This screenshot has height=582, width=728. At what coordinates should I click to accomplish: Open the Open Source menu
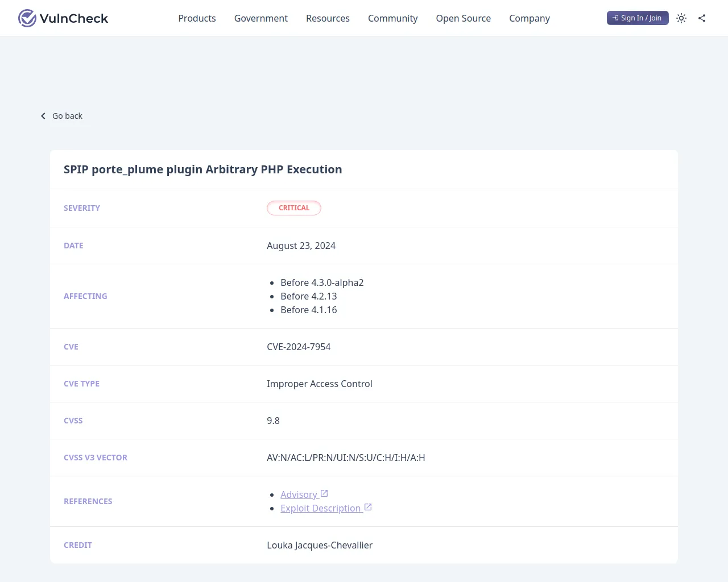click(463, 18)
